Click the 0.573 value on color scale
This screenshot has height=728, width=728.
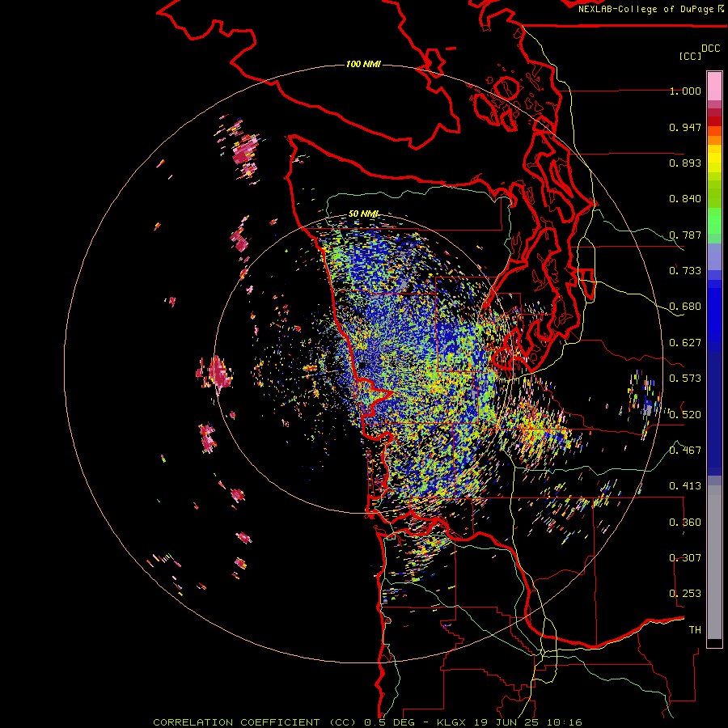tap(685, 379)
